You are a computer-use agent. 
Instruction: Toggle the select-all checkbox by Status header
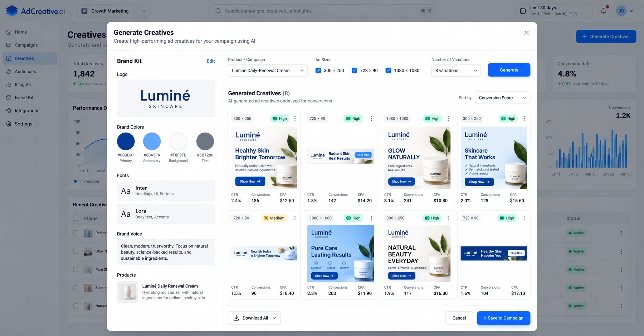coord(75,218)
